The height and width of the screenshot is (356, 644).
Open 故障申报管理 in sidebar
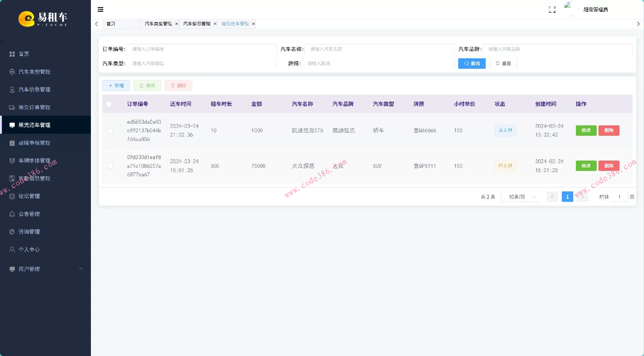34,143
